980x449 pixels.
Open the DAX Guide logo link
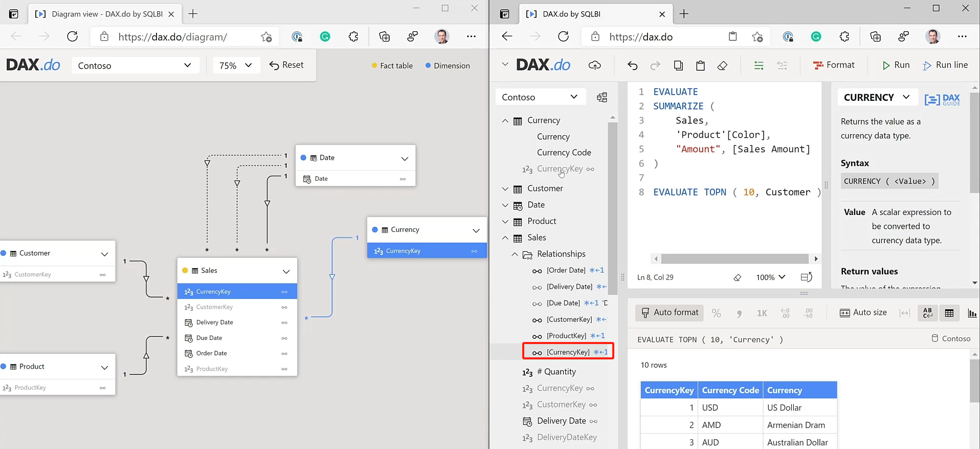(942, 99)
